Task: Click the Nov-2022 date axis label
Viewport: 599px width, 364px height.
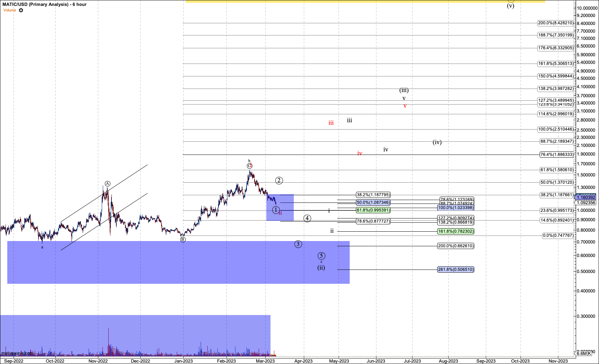Action: tap(98, 361)
